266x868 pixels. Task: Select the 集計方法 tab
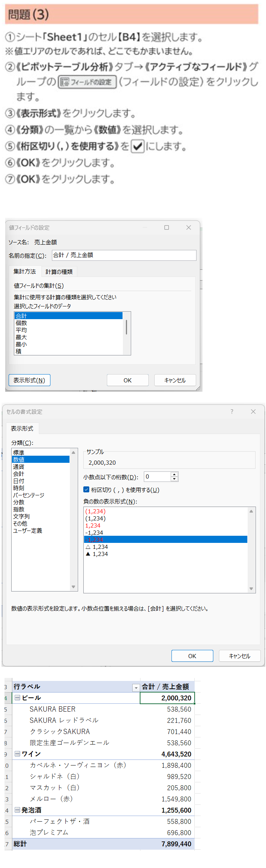(25, 272)
